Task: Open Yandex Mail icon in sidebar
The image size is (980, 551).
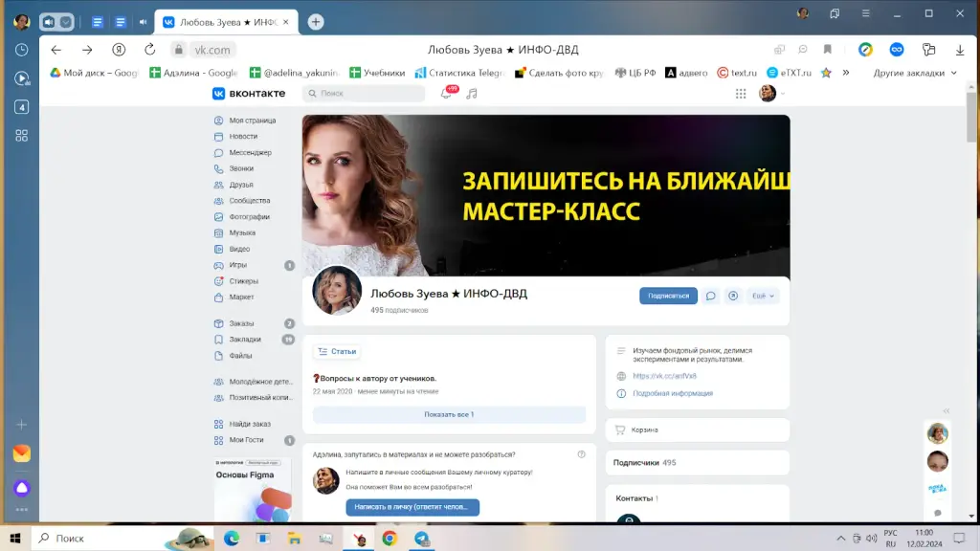Action: point(22,453)
